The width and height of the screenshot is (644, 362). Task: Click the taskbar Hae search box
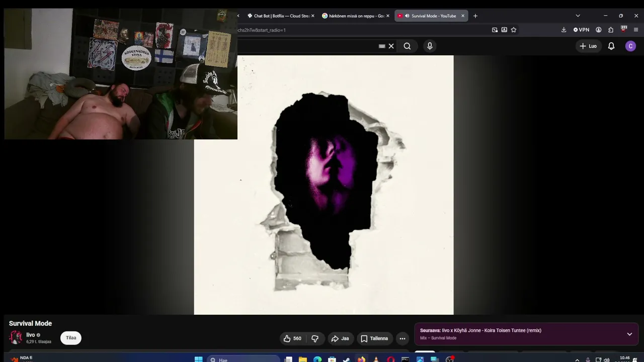244,359
